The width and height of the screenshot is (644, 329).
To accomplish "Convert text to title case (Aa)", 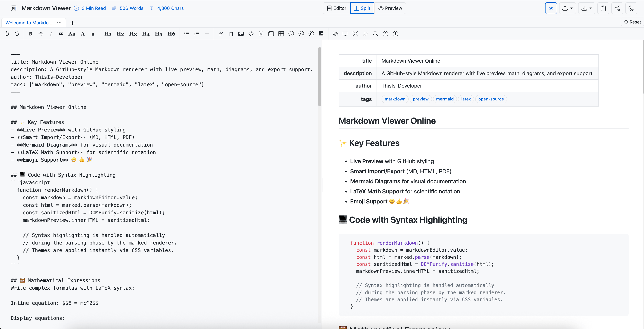I will 72,34.
